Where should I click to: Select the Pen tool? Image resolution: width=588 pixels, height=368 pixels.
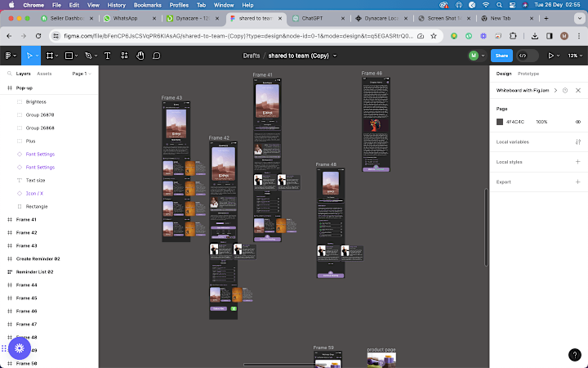[x=88, y=56]
